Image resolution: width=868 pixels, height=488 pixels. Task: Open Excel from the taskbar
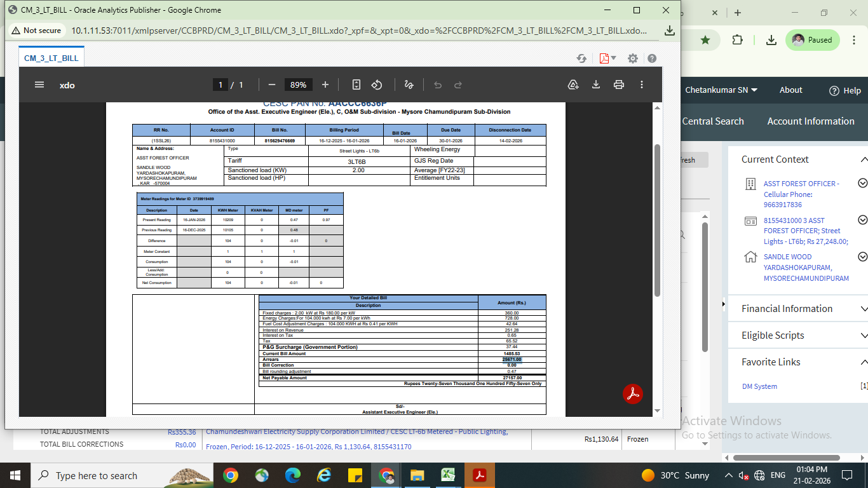(x=448, y=475)
